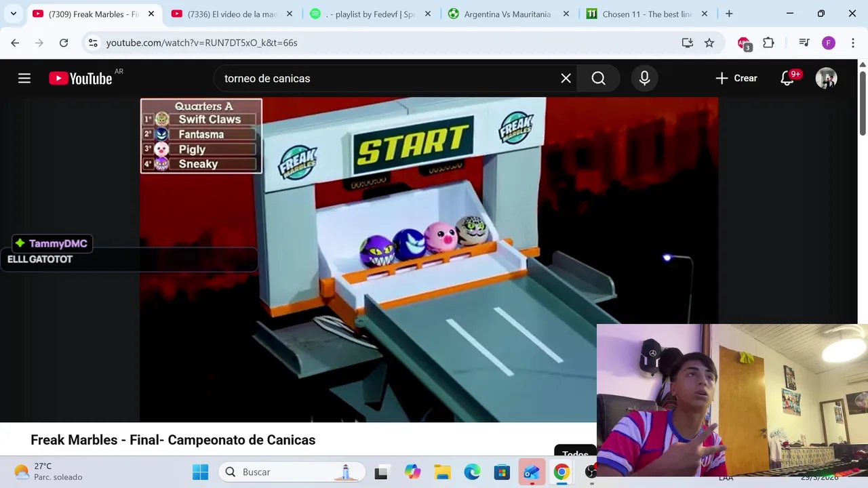Image resolution: width=868 pixels, height=488 pixels.
Task: Close the Freak Marbles tab
Action: 151,14
